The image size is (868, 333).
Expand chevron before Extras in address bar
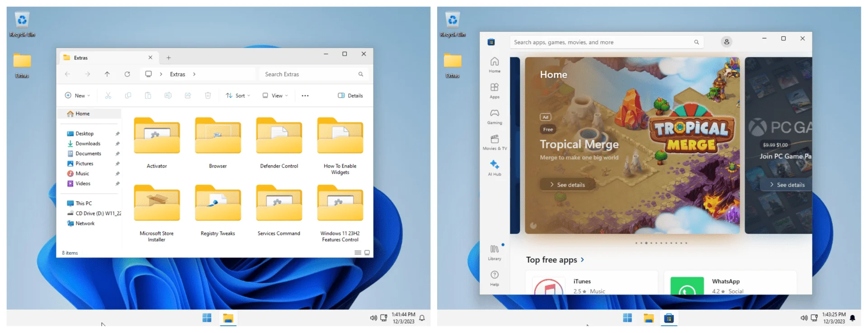click(x=161, y=74)
